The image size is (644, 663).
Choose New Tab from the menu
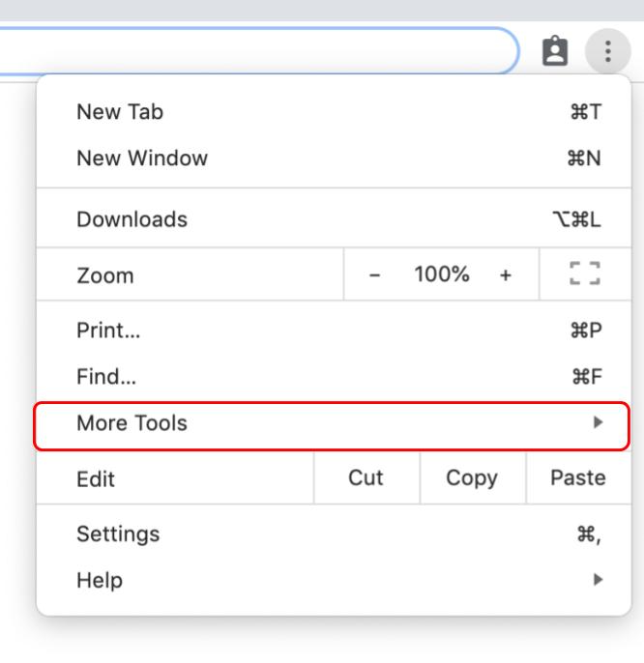[334, 112]
